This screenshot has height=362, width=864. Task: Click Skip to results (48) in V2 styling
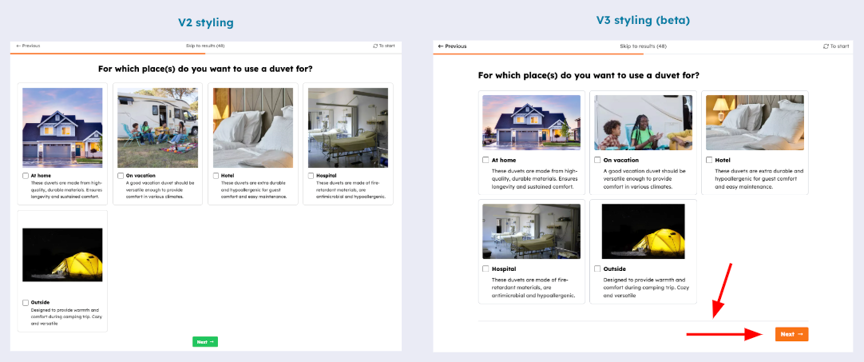[x=205, y=46]
